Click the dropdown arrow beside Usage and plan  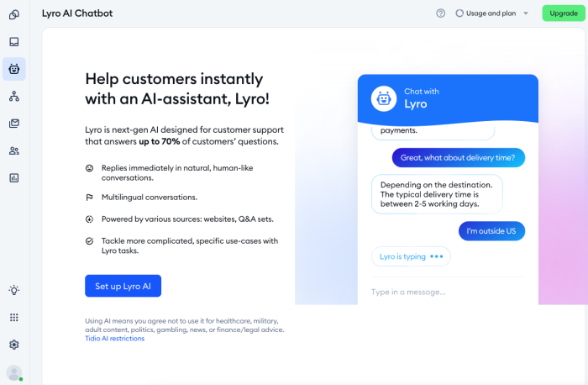[x=526, y=13]
